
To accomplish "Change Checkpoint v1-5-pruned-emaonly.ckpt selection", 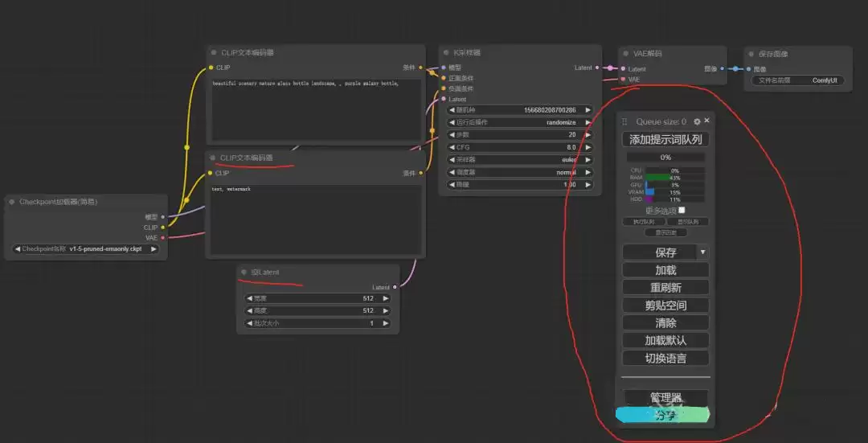I will [x=85, y=249].
